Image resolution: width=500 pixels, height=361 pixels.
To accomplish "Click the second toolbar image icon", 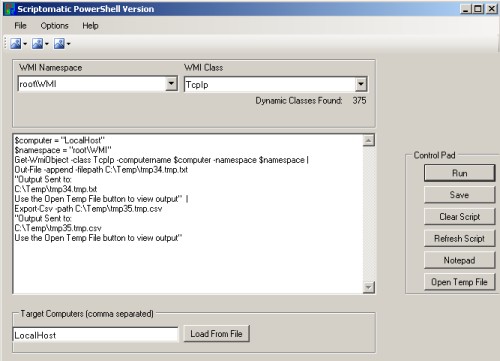I will coord(37,44).
